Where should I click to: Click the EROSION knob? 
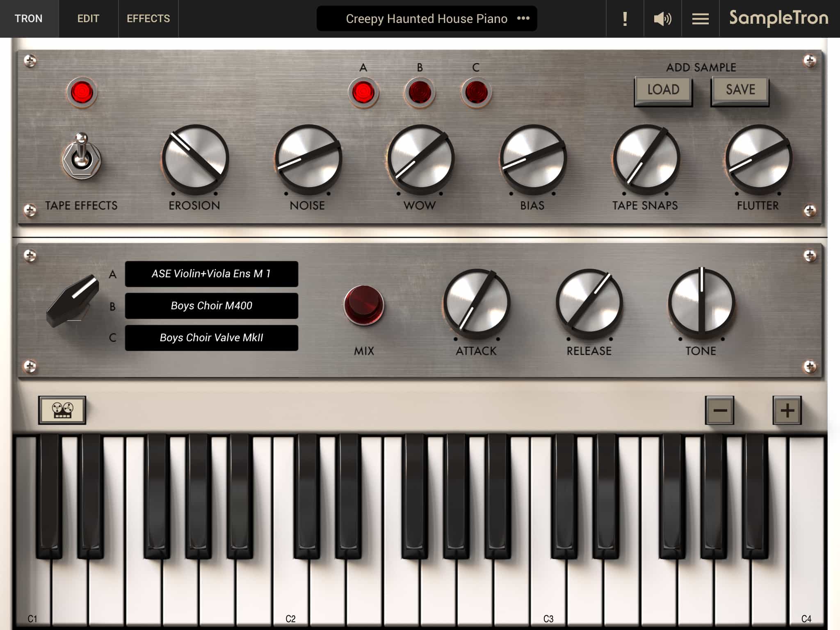click(195, 159)
